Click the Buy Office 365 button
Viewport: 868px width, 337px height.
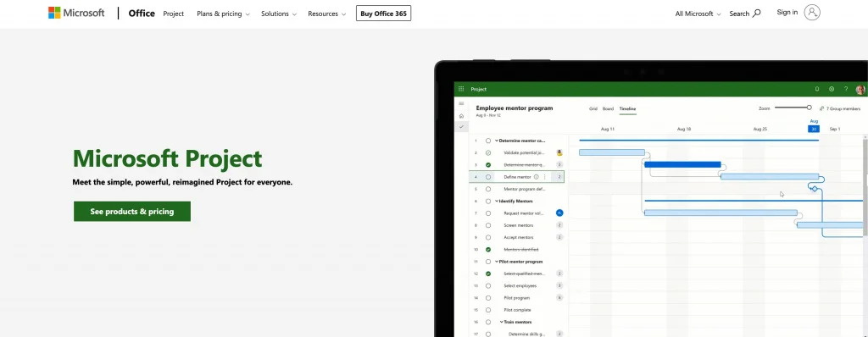pyautogui.click(x=384, y=14)
